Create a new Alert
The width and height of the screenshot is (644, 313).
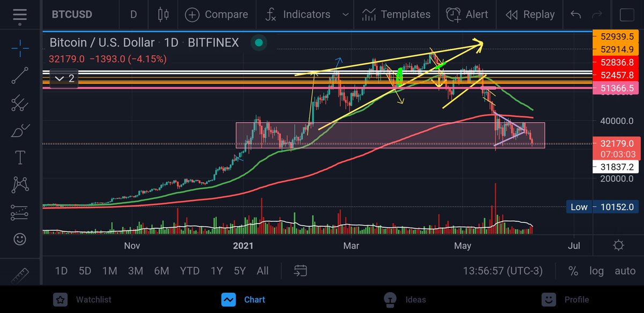click(467, 14)
